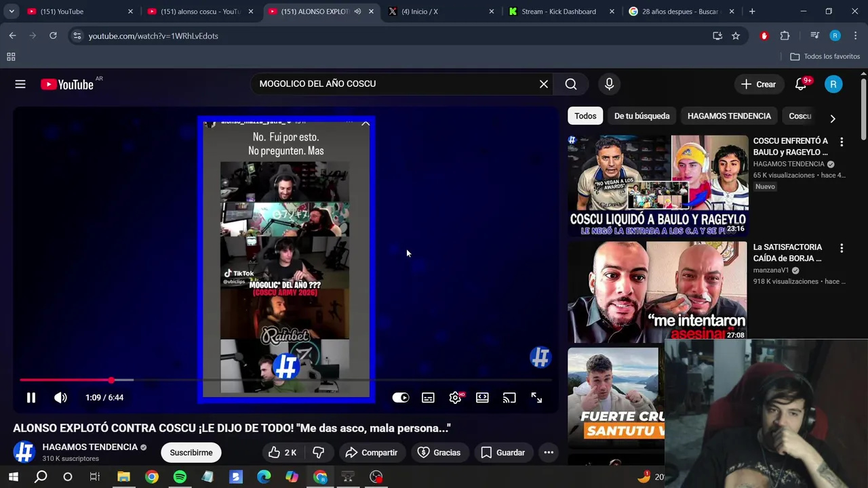
Task: Reload the page
Action: point(53,36)
